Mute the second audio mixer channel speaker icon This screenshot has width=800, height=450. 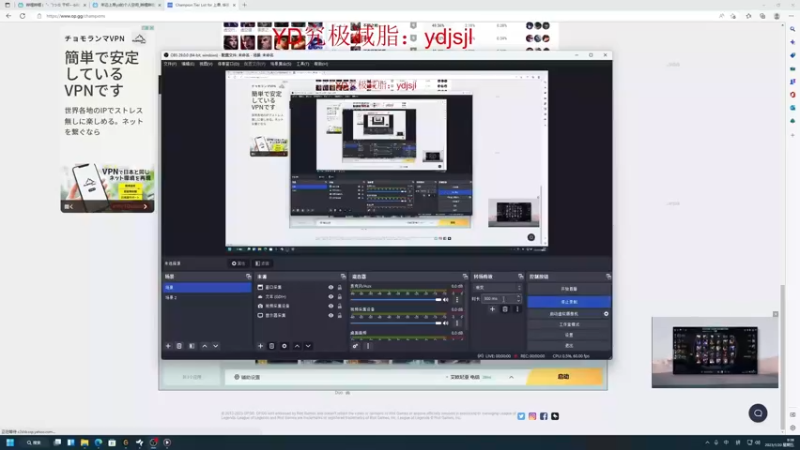click(x=446, y=323)
